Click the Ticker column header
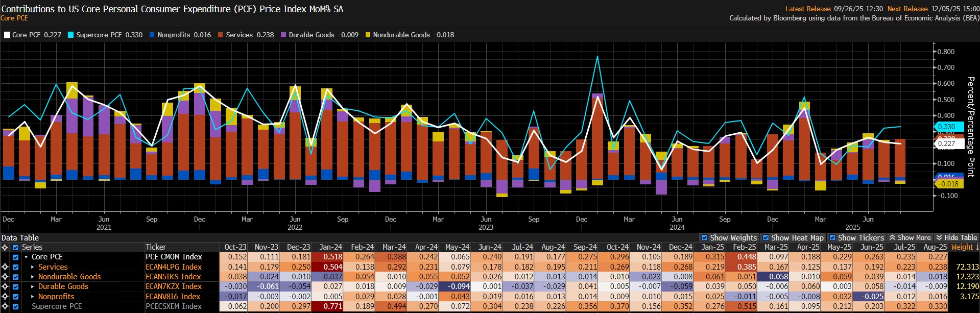 156,247
